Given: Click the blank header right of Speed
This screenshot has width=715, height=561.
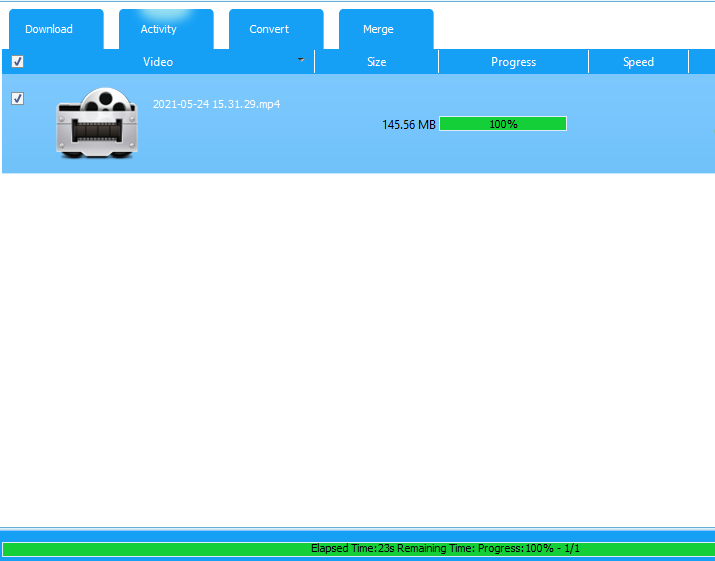Looking at the screenshot, I should tap(701, 62).
